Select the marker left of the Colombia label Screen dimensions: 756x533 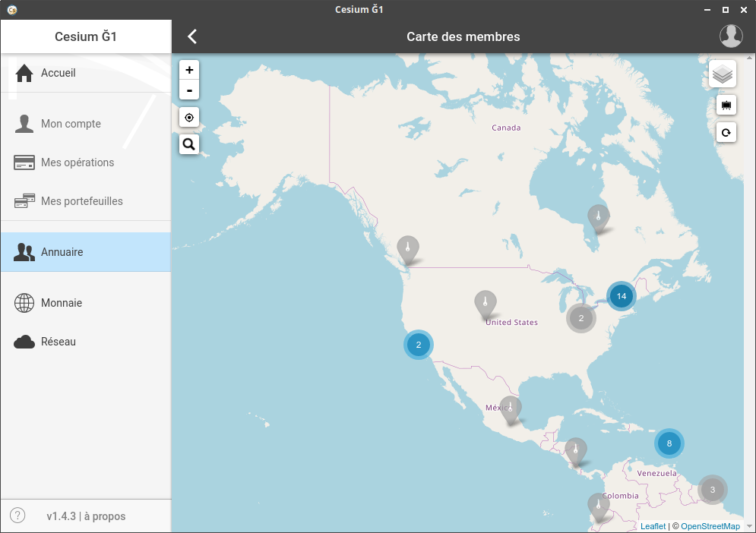(x=598, y=506)
